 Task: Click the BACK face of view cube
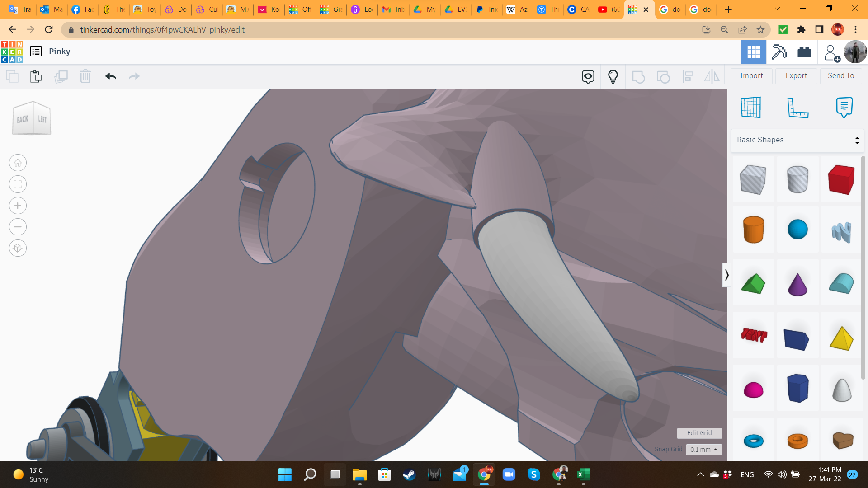coord(23,119)
